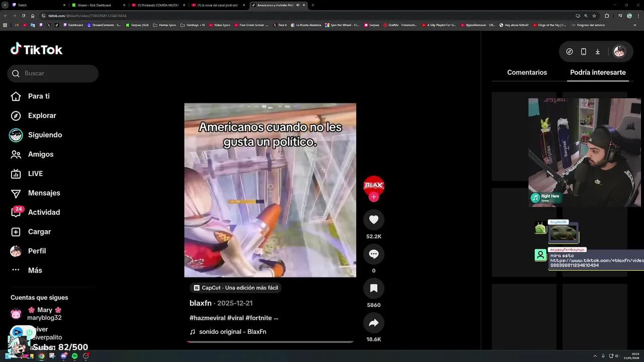
Task: Bookmark page with star icon
Action: coord(594,16)
